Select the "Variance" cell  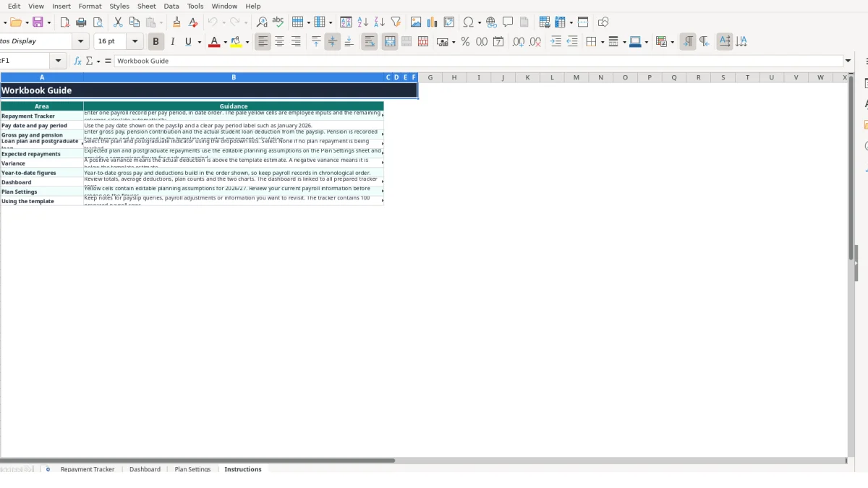click(42, 163)
